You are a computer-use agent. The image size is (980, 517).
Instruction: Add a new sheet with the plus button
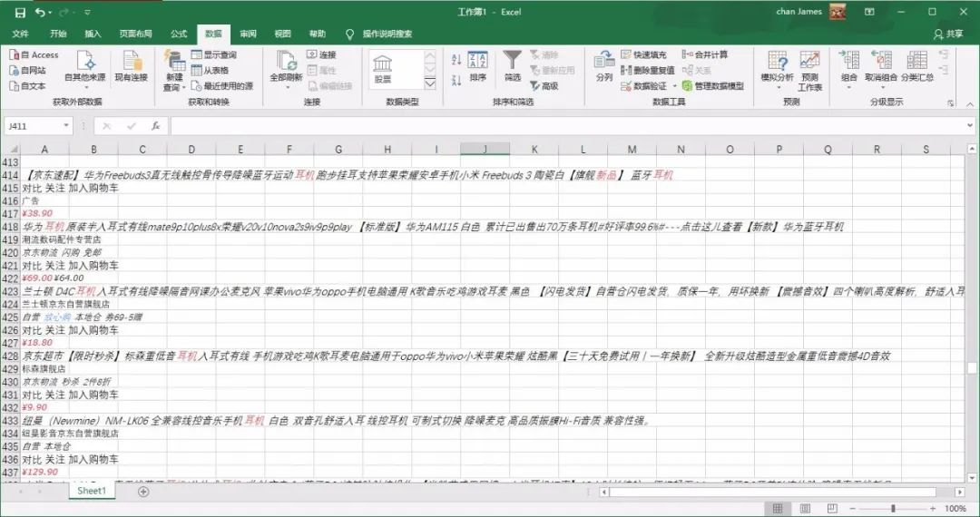point(143,492)
